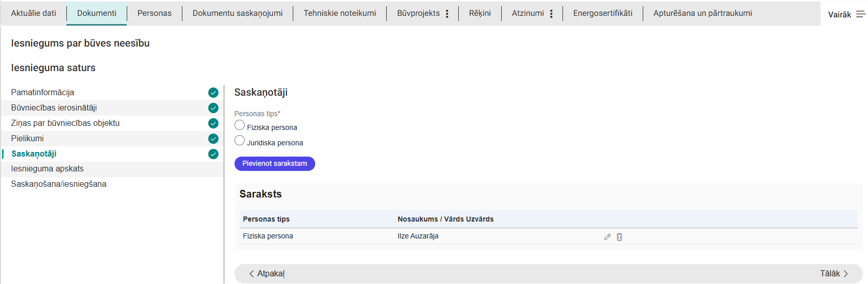
Task: Open the Iesnieguma apskats section
Action: coord(48,169)
